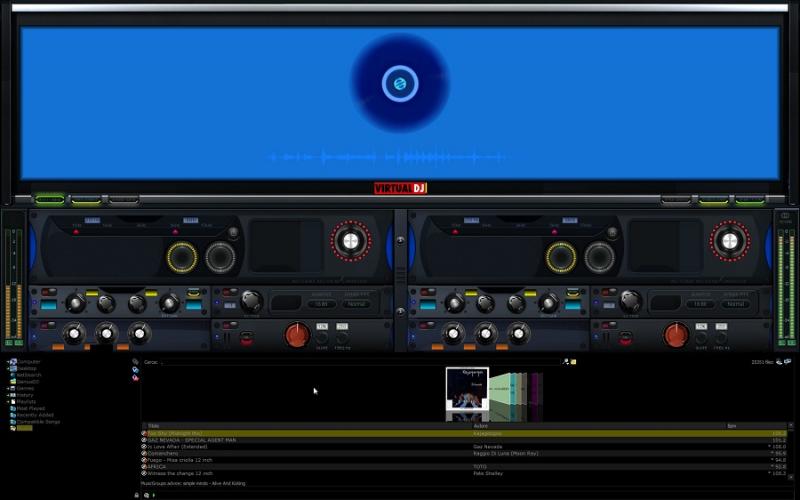Open GeniusDJ in the folder tree

click(28, 382)
